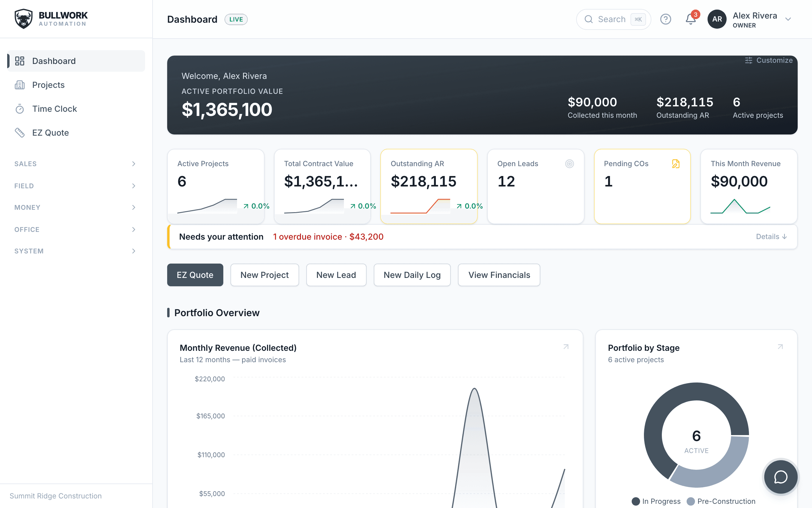Expand the Monthly Revenue chart arrow icon

566,347
